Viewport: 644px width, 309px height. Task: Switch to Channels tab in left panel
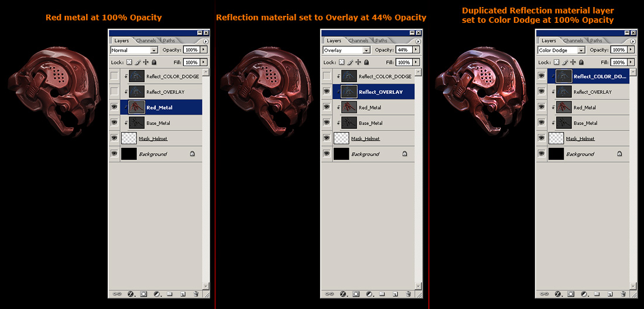pos(146,40)
